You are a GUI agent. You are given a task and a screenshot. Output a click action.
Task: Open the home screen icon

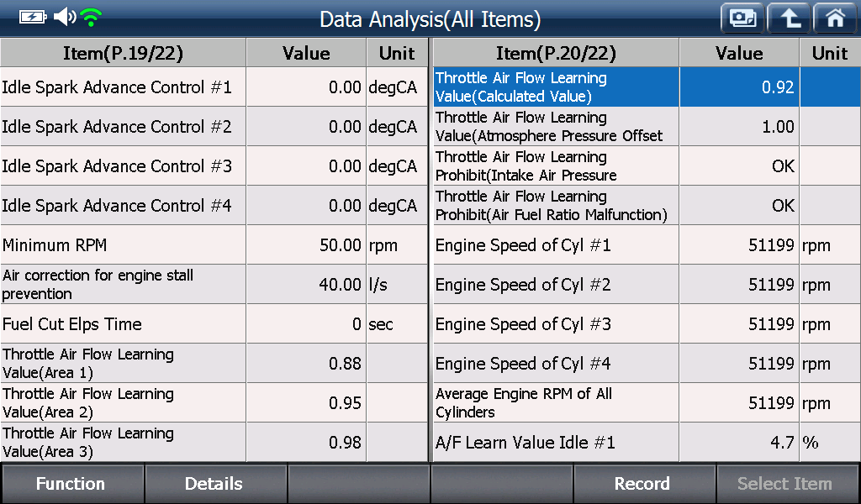click(835, 18)
